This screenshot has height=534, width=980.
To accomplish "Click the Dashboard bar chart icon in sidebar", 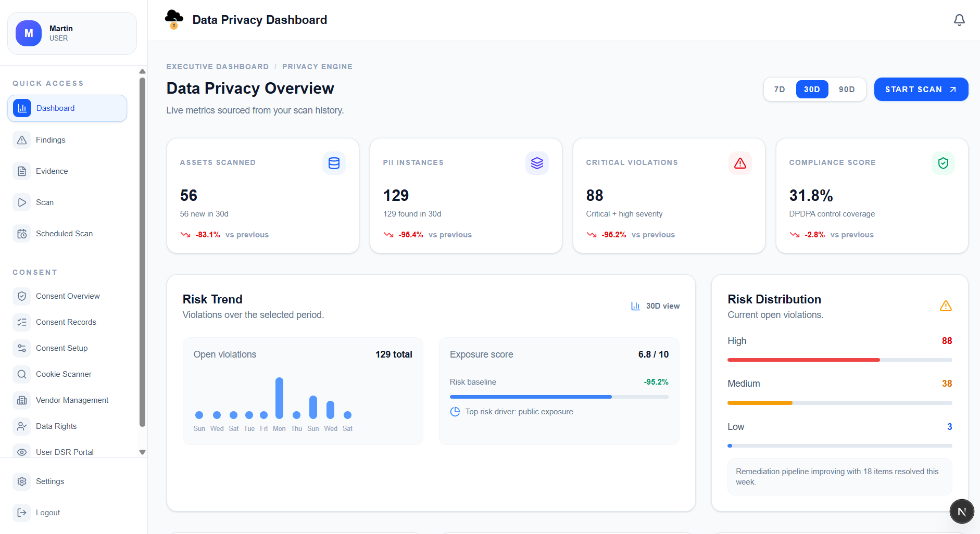I will click(22, 108).
